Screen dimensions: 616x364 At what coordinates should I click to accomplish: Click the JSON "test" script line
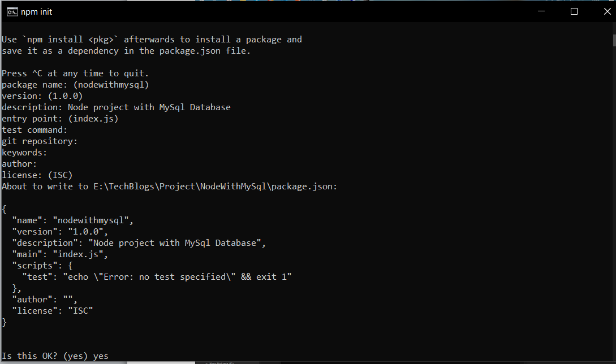(157, 277)
